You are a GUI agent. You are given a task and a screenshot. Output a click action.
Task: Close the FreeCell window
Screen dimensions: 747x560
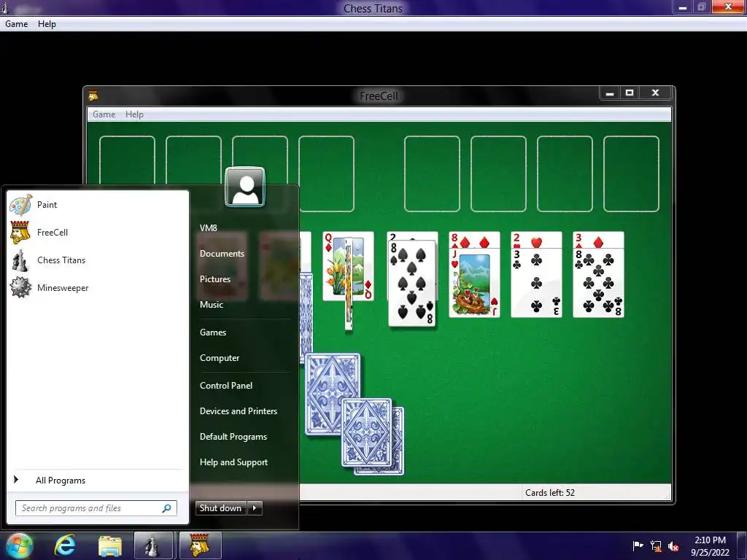pyautogui.click(x=656, y=93)
